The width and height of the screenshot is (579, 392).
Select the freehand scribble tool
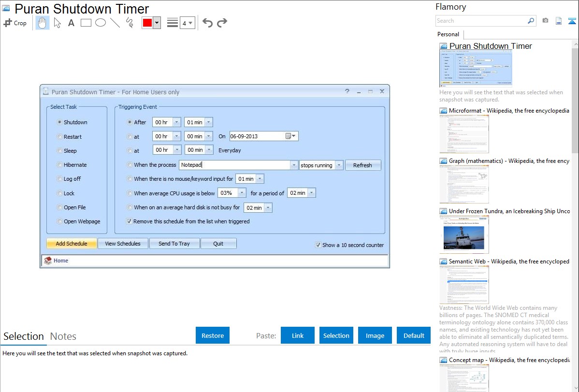point(130,23)
